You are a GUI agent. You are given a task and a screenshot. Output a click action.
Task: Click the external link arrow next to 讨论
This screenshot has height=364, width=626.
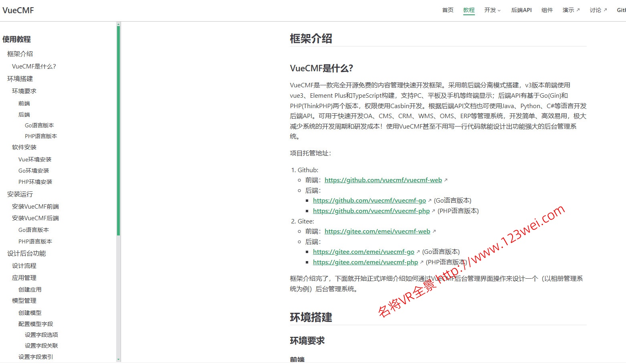(605, 10)
